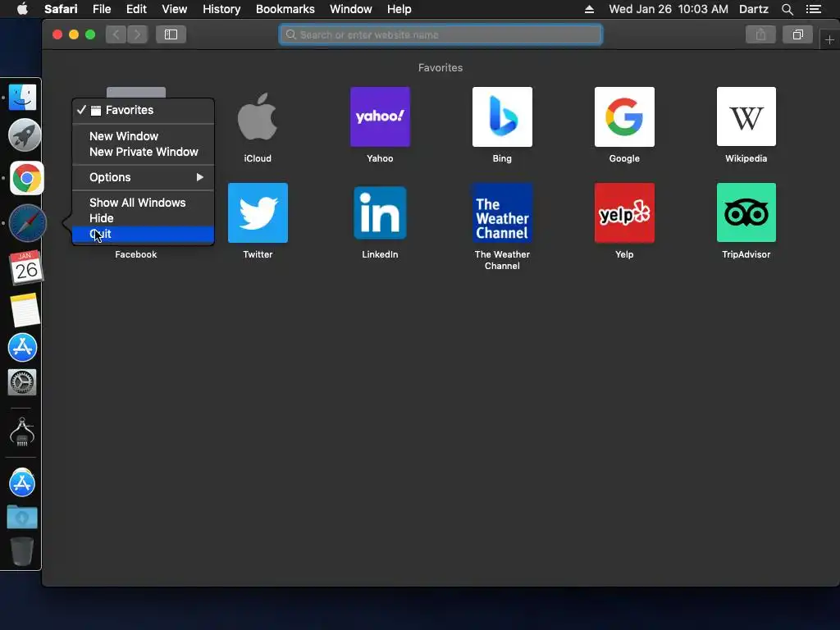840x630 pixels.
Task: Open Notification Center list icon
Action: (x=813, y=9)
